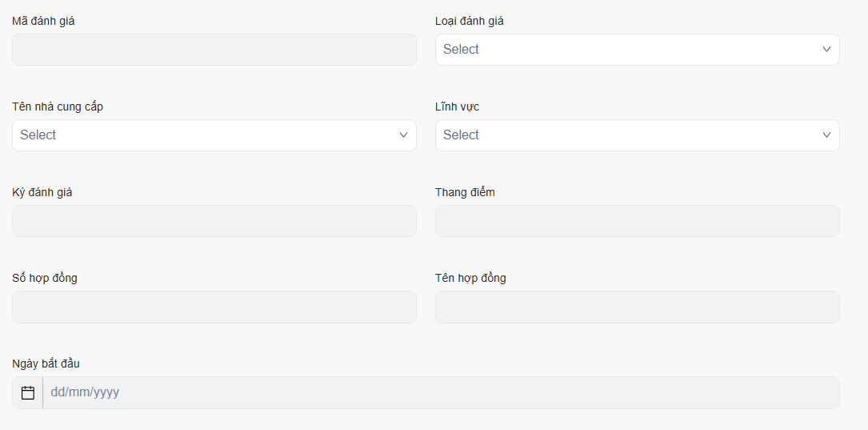The height and width of the screenshot is (430, 868).
Task: Focus the Số hợp đồng field
Action: (214, 307)
